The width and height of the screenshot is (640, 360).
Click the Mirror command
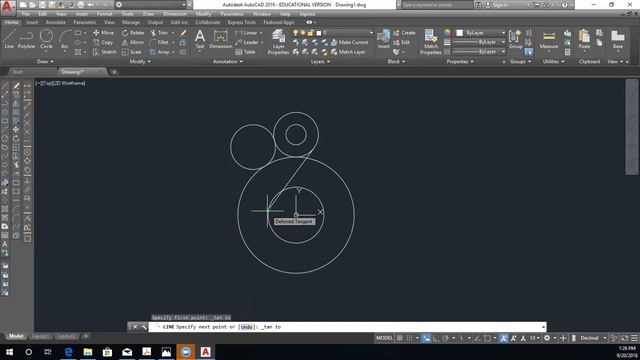133,42
